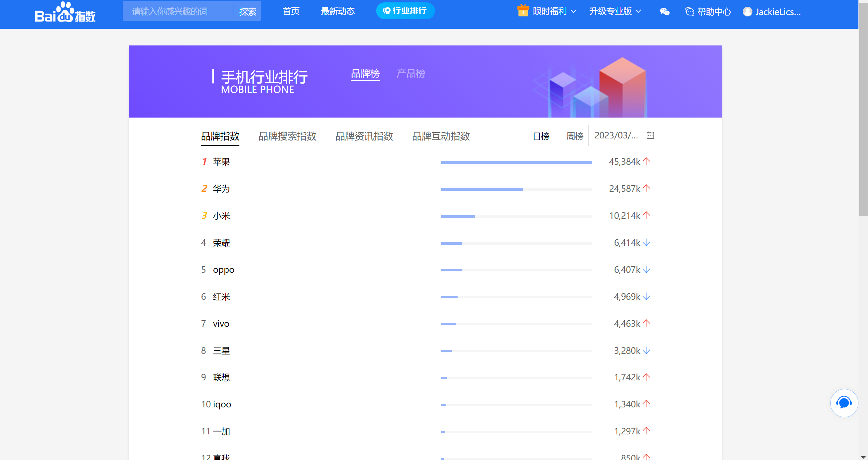Open the vivo brand row
The width and height of the screenshot is (868, 460).
point(425,323)
